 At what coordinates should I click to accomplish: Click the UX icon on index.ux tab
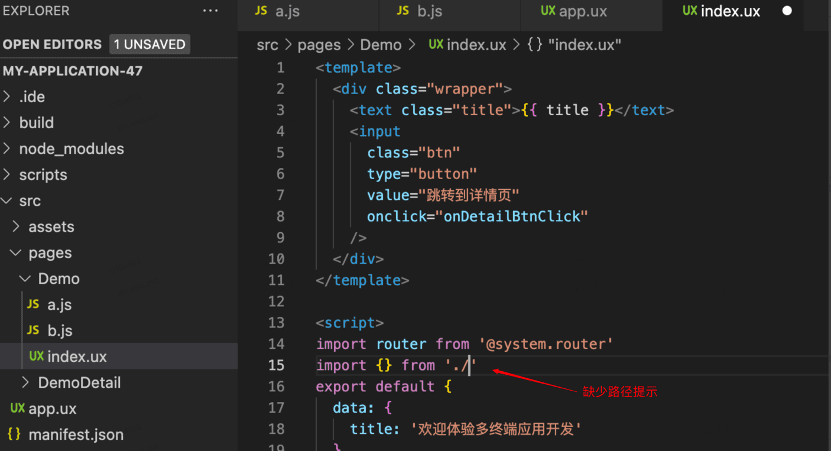click(689, 11)
